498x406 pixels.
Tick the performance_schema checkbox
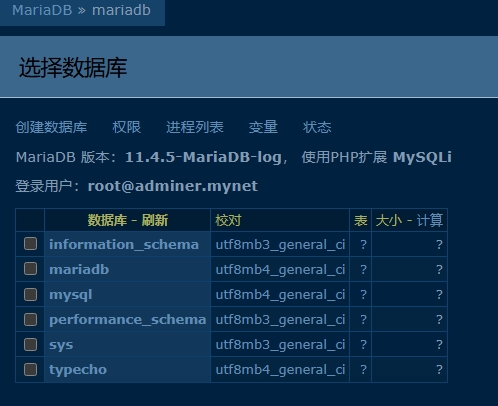tap(30, 319)
